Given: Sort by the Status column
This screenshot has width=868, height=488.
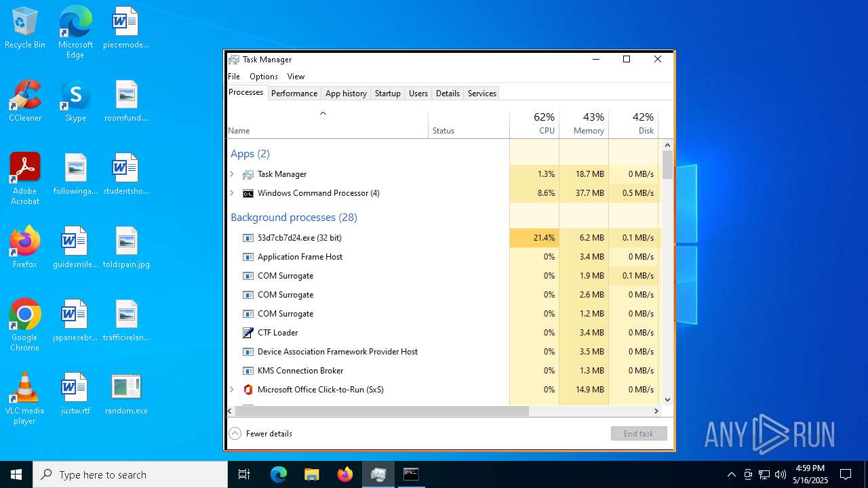Looking at the screenshot, I should point(469,124).
